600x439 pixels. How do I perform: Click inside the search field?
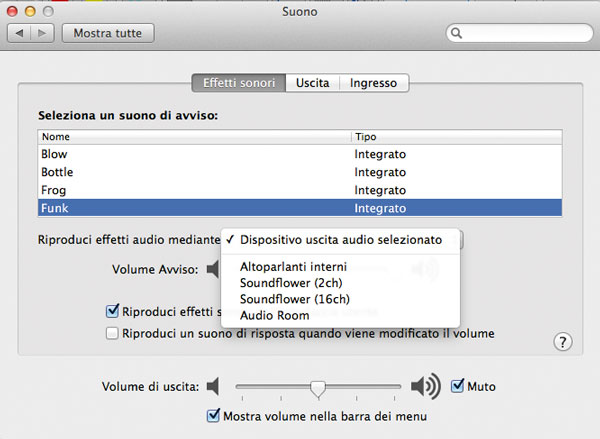click(x=520, y=34)
